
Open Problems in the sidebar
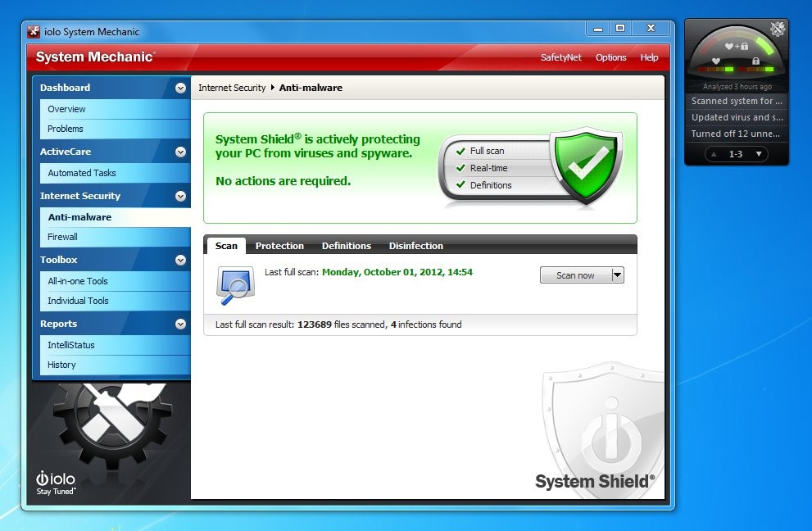tap(115, 129)
